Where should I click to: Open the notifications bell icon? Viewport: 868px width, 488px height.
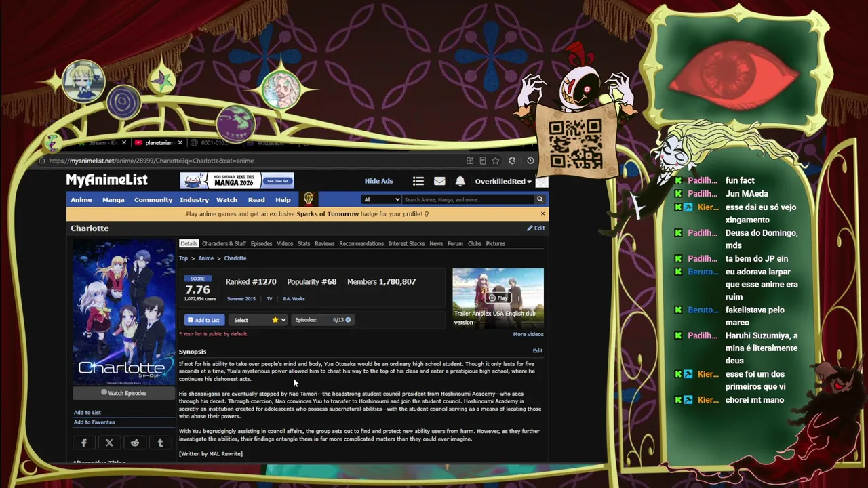pos(460,181)
